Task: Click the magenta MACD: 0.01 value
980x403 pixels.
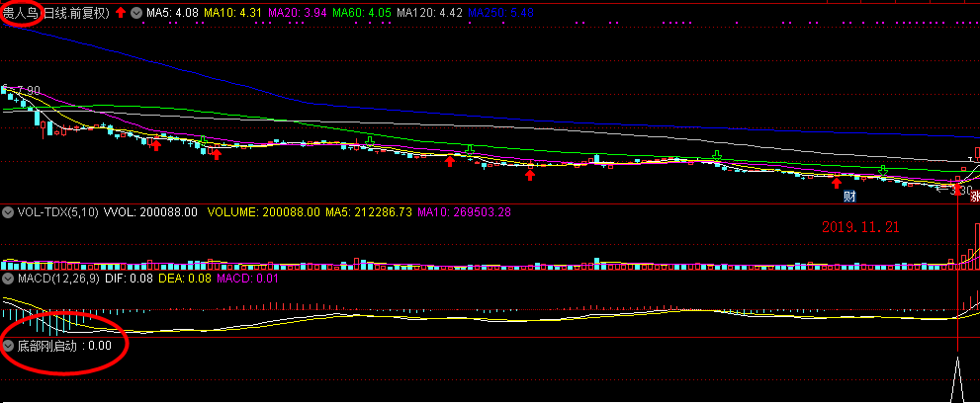Action: [x=247, y=279]
